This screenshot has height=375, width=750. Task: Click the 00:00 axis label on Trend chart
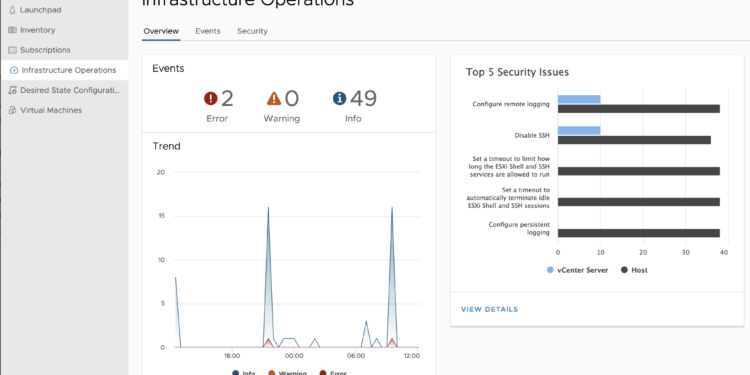[294, 356]
